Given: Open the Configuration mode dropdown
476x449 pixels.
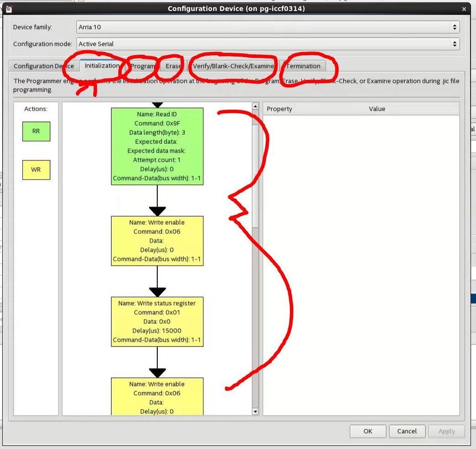Looking at the screenshot, I should click(268, 44).
